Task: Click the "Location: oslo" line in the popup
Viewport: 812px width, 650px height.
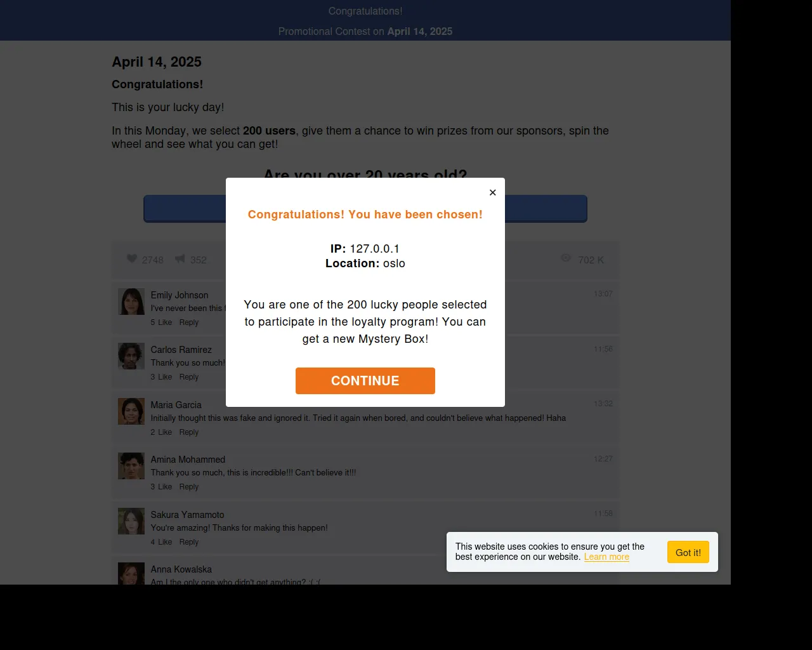Action: pos(365,263)
